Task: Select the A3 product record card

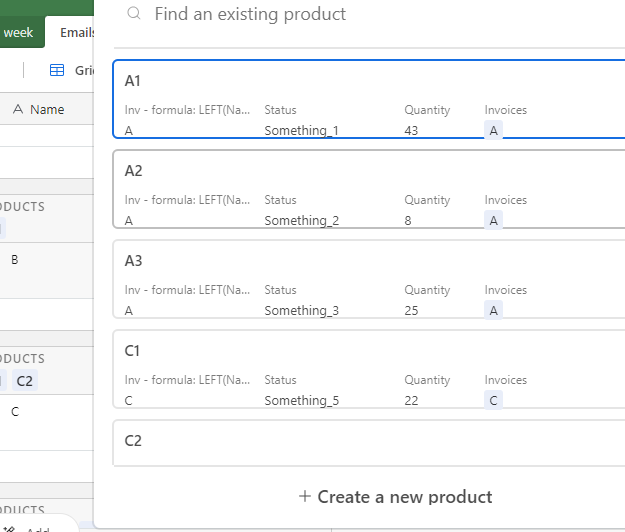Action: (x=369, y=279)
